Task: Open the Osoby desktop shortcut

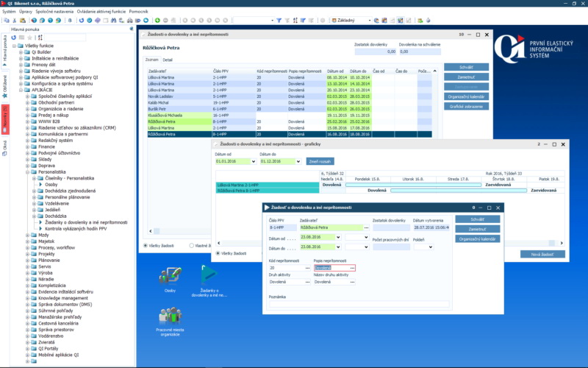Action: [170, 277]
